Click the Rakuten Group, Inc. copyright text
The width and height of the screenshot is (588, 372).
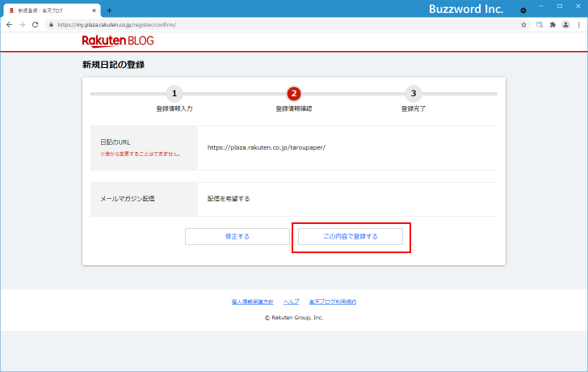(294, 318)
